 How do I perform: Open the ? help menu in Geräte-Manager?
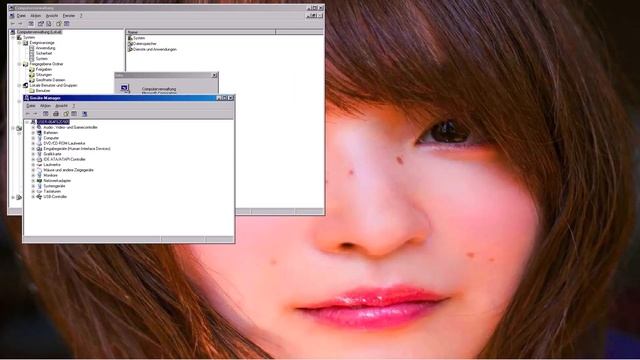click(73, 106)
